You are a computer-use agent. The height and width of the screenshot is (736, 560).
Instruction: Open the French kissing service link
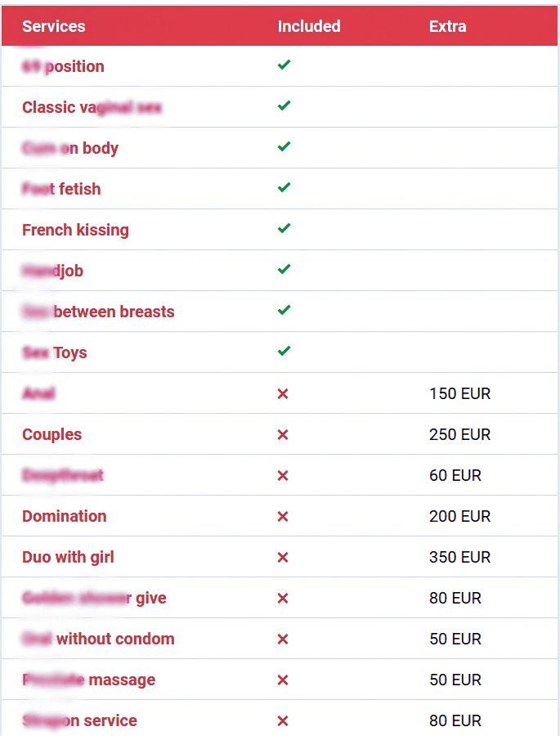coord(75,230)
